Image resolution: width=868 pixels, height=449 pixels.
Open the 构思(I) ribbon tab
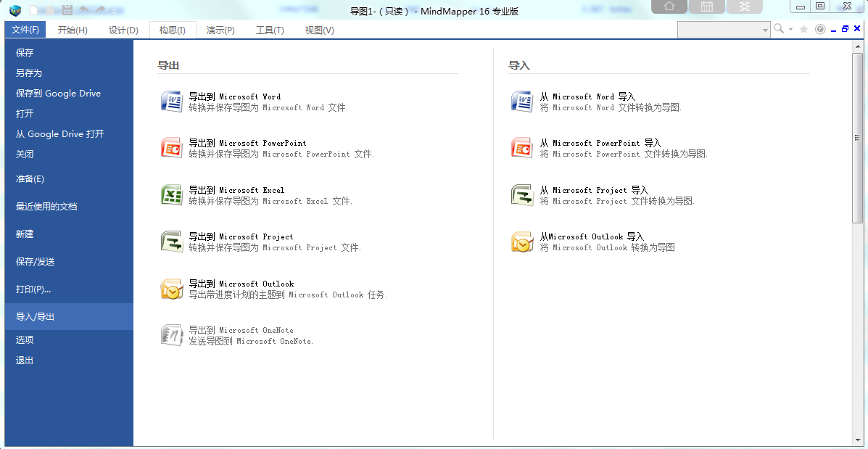click(172, 30)
